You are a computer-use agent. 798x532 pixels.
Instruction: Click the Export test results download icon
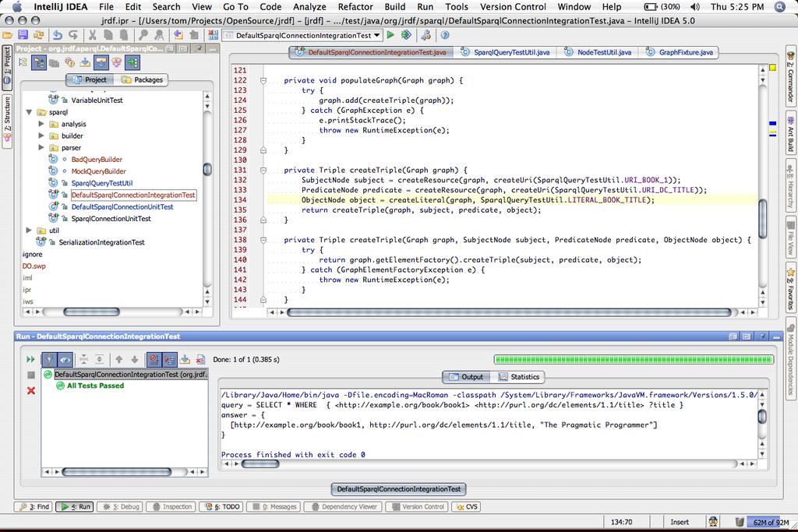(x=185, y=360)
